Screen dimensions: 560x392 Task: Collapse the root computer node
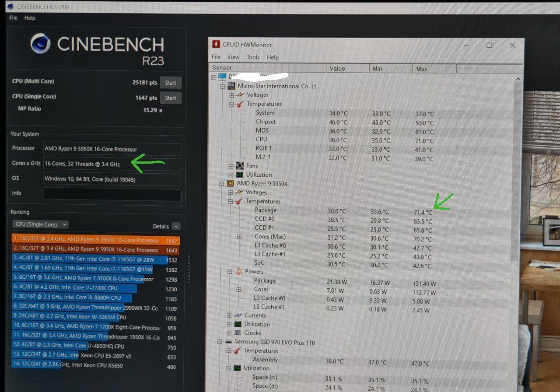pyautogui.click(x=213, y=77)
